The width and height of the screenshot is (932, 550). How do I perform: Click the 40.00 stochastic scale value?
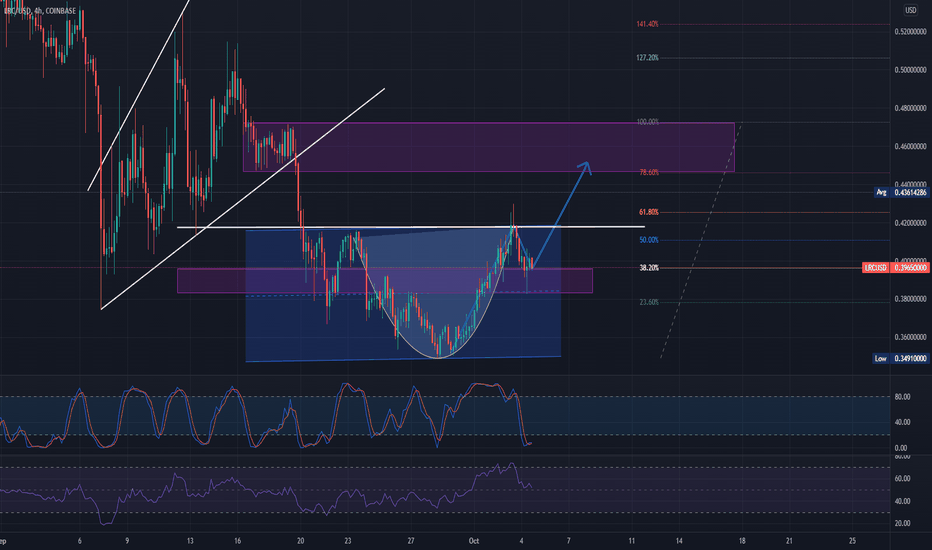pos(902,422)
